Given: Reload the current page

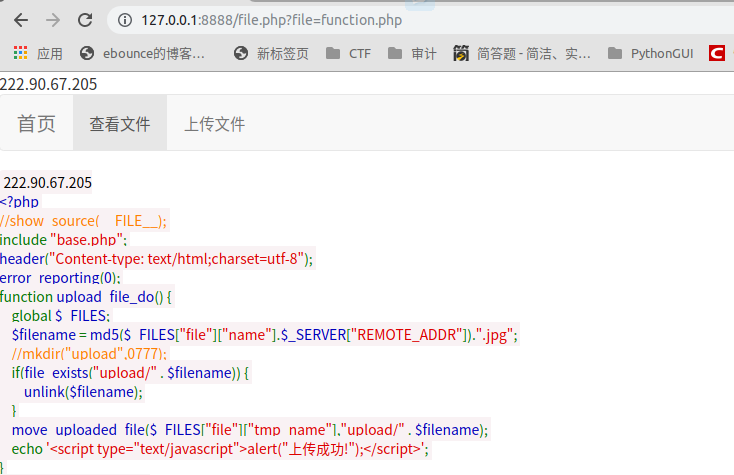Looking at the screenshot, I should click(x=85, y=20).
